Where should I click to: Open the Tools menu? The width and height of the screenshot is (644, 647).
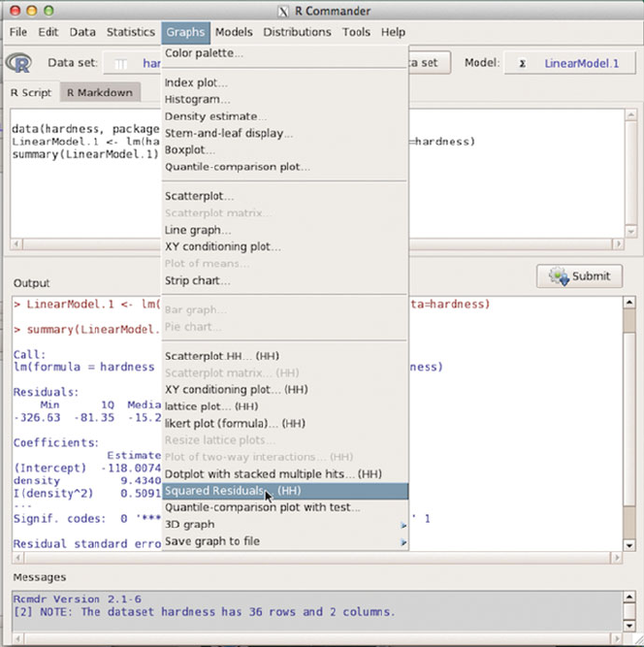[x=356, y=32]
